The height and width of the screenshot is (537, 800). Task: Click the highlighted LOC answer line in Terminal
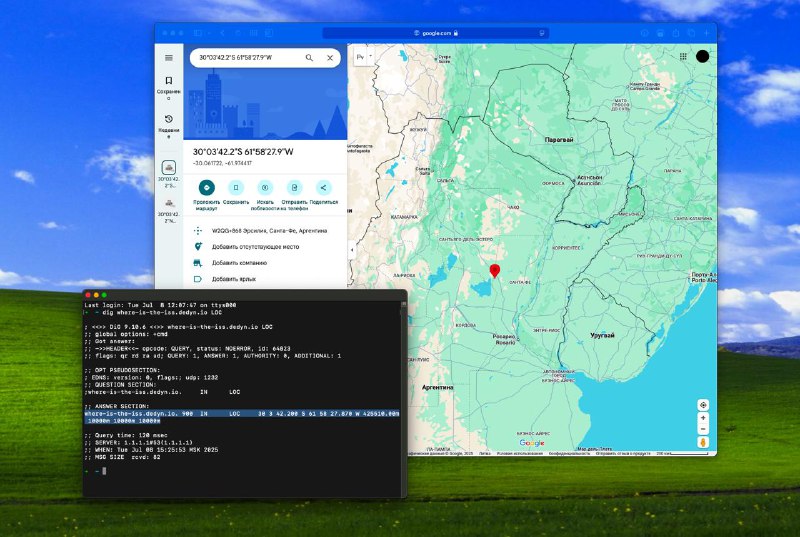242,417
